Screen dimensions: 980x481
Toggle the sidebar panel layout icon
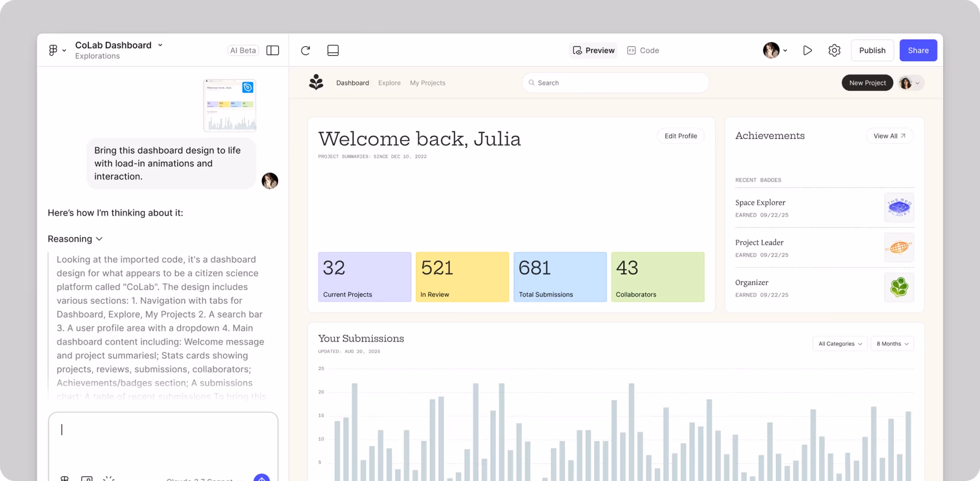tap(273, 50)
